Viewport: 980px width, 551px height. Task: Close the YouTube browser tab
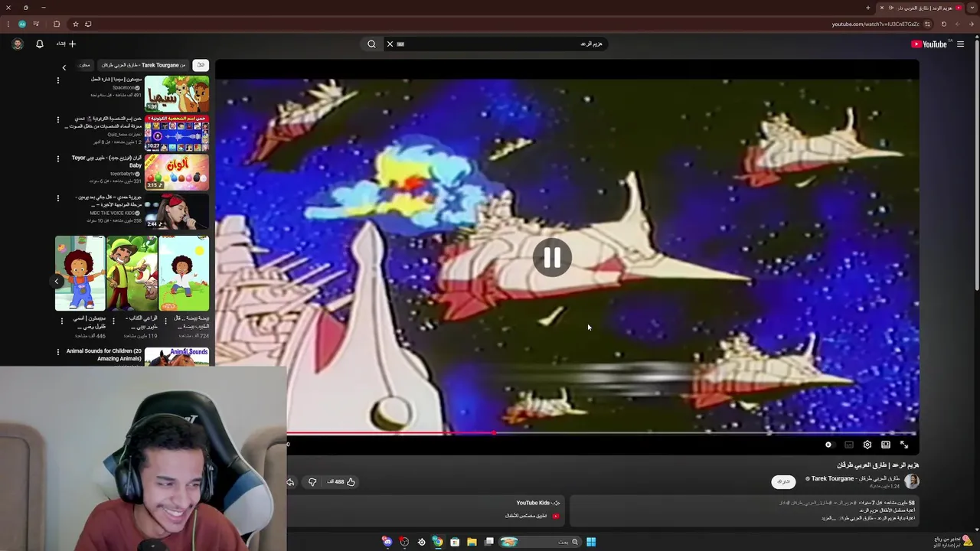coord(881,8)
